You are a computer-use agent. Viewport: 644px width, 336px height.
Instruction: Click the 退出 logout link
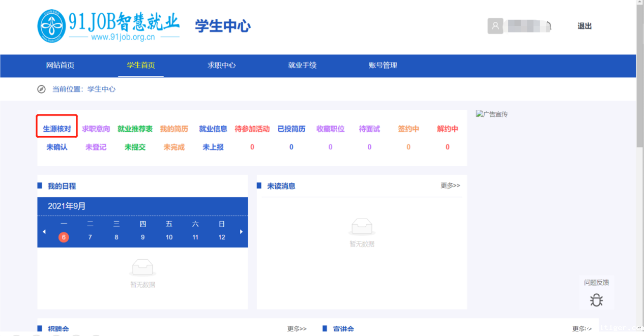pos(584,26)
